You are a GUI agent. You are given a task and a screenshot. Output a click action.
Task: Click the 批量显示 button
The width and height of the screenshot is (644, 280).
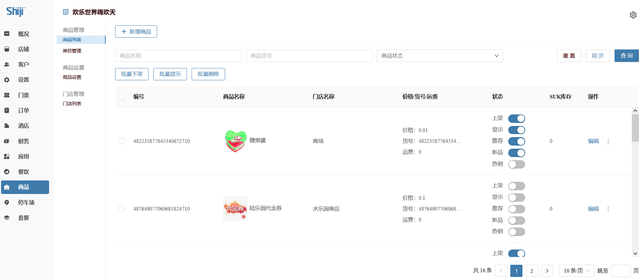click(x=170, y=74)
